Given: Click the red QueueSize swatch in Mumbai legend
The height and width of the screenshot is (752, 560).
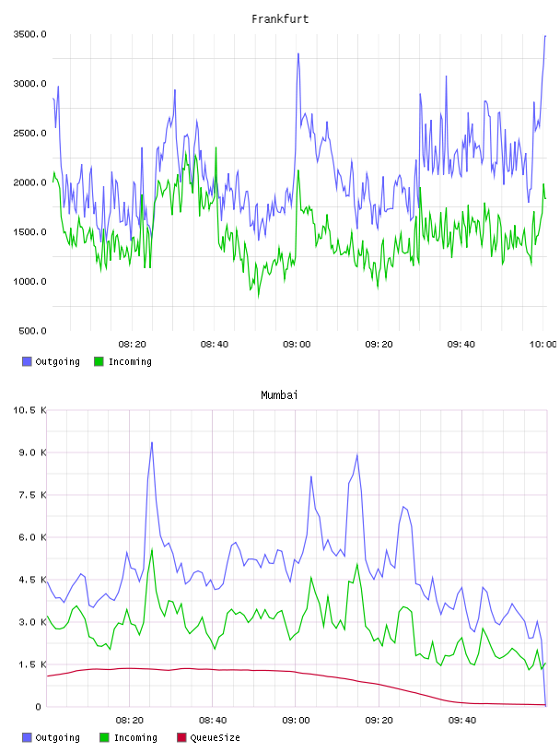Looking at the screenshot, I should point(181,737).
